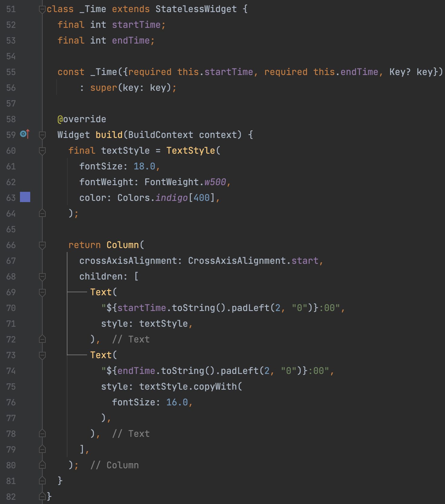The width and height of the screenshot is (445, 504).
Task: Collapse the _Time class at line 51
Action: pyautogui.click(x=42, y=9)
